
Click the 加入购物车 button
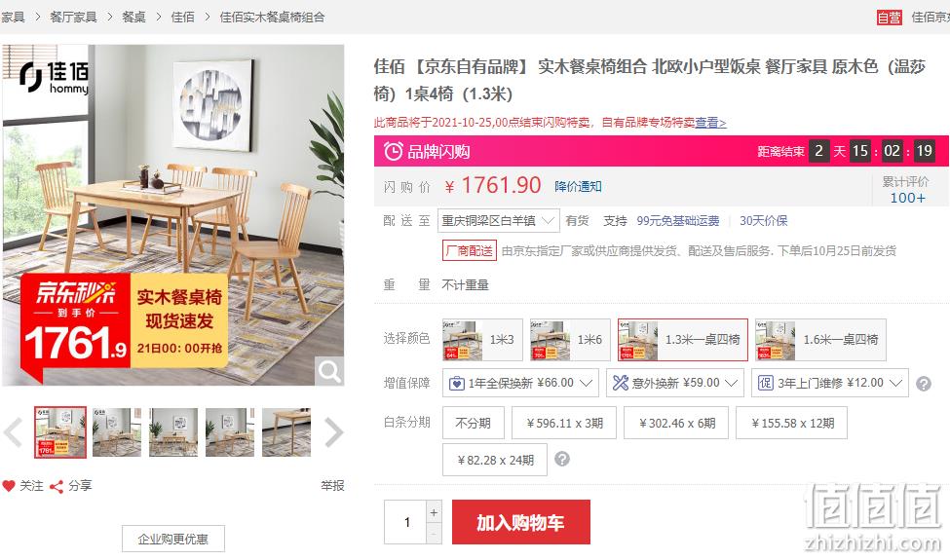pos(521,522)
